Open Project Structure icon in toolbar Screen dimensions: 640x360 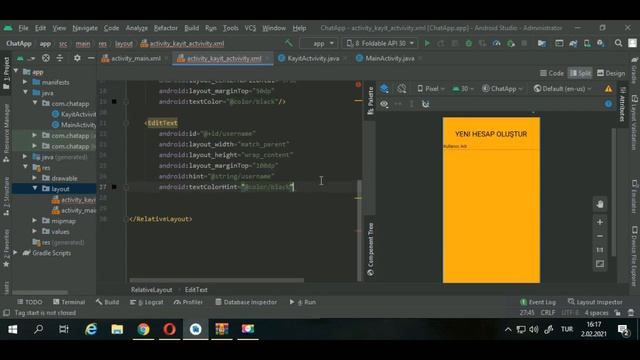542,43
